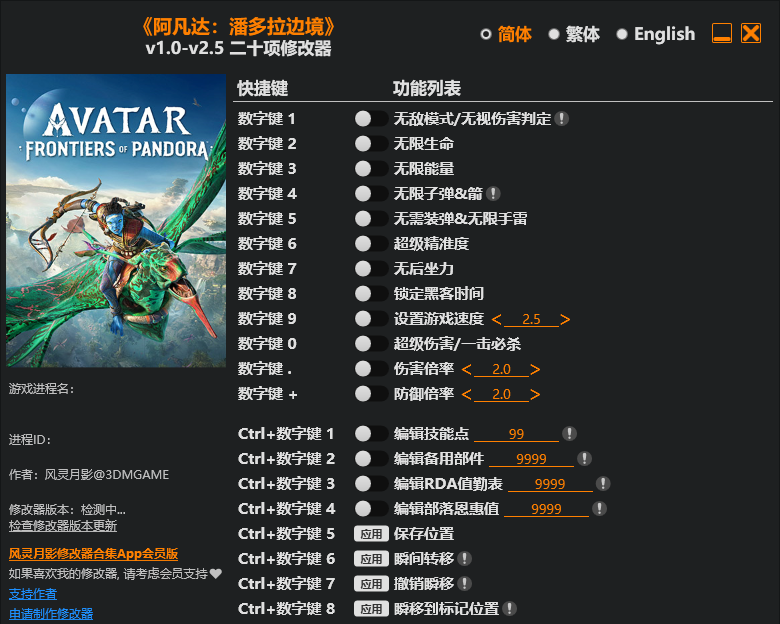780x624 pixels.
Task: Toggle 编辑部落恩惠值 switch
Action: [x=371, y=508]
